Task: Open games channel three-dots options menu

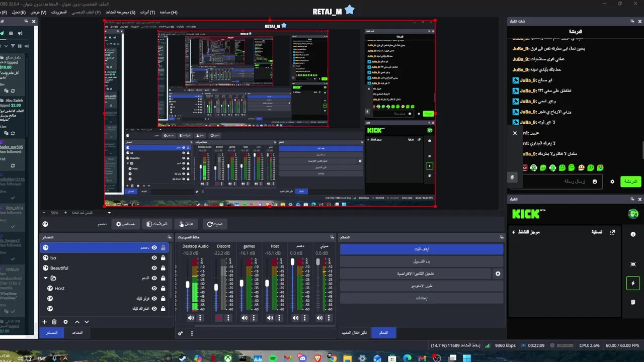Action: tap(254, 318)
